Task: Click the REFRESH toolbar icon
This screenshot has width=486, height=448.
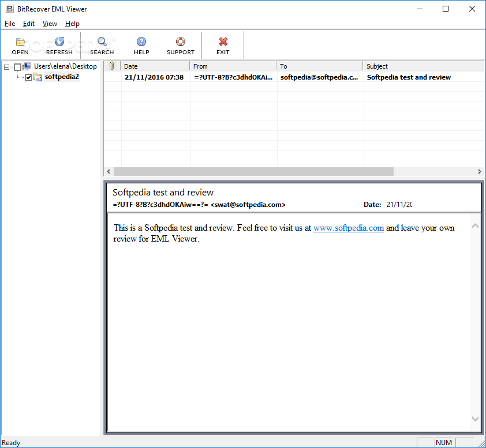Action: click(59, 42)
